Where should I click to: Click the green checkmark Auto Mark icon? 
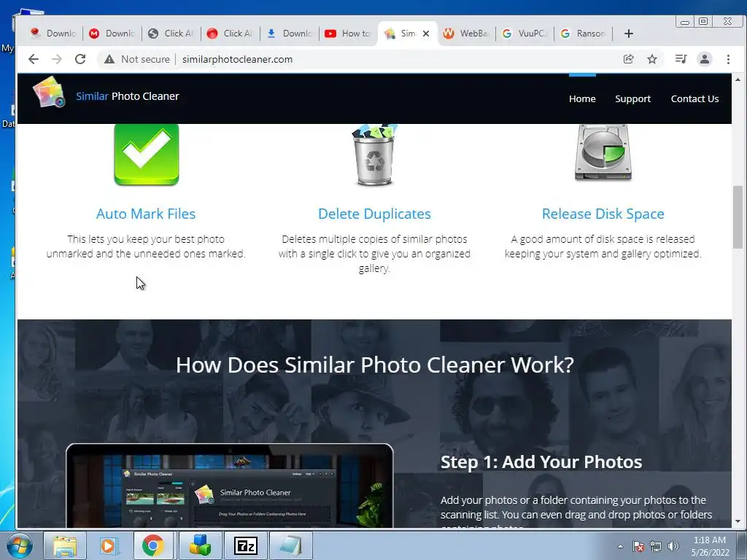pos(146,155)
